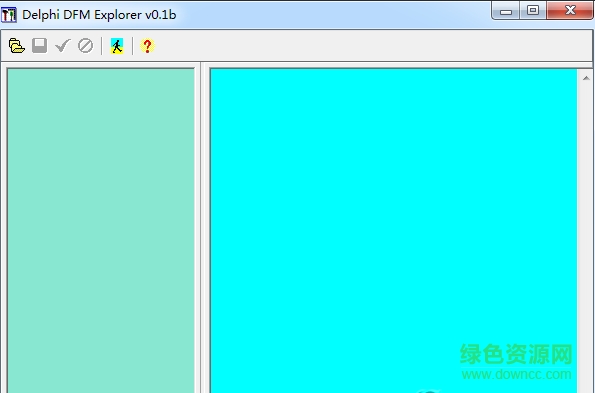
Task: Open a DFM file with folder icon
Action: click(x=17, y=46)
